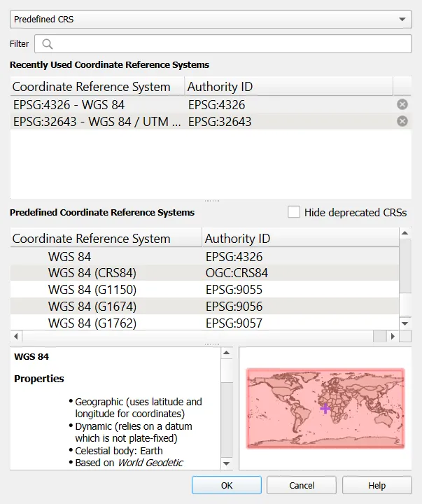The image size is (422, 504).
Task: Remove EPSG:4326 from recently used list
Action: coord(402,104)
